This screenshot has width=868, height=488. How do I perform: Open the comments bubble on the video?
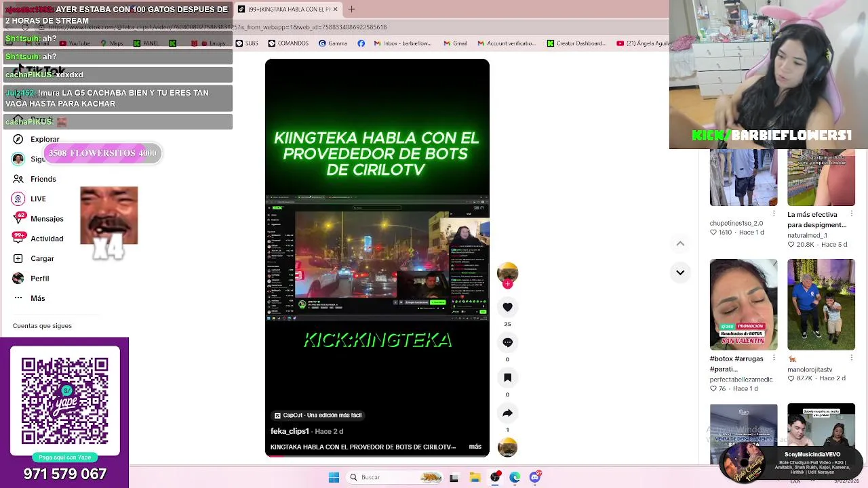coord(507,342)
